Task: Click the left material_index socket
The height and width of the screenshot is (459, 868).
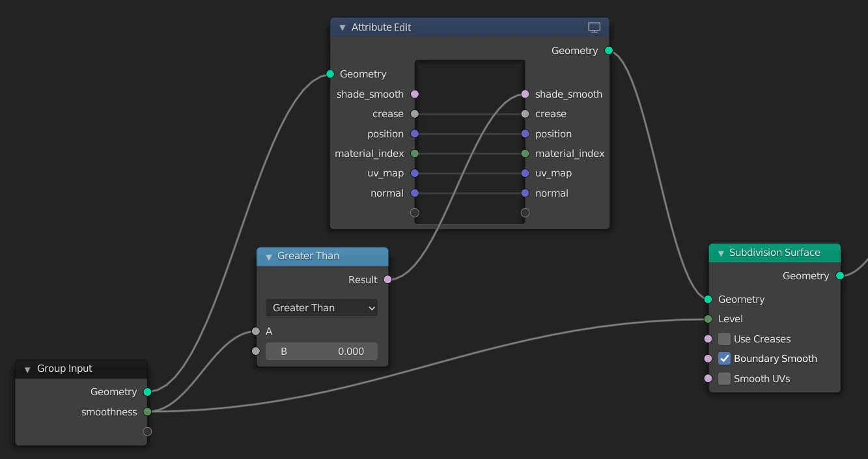Action: pos(415,154)
